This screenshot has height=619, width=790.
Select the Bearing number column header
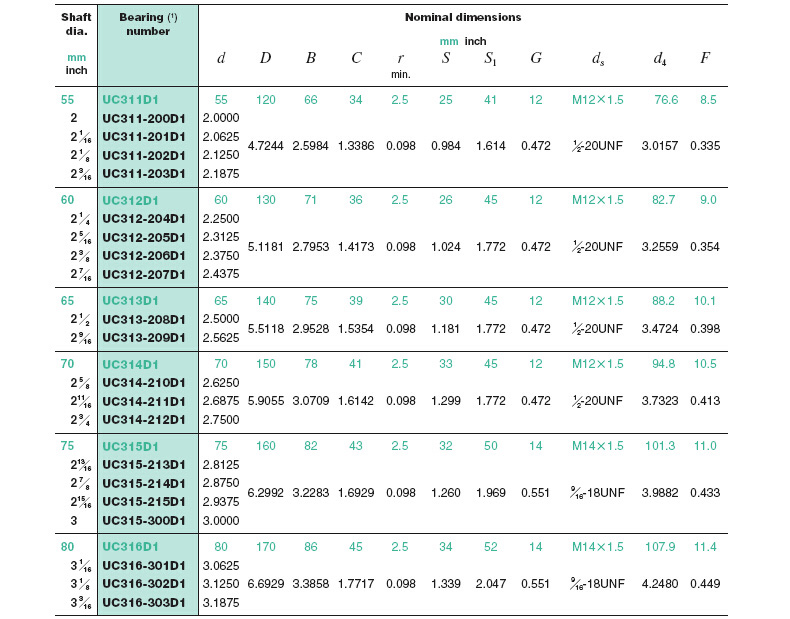point(147,24)
